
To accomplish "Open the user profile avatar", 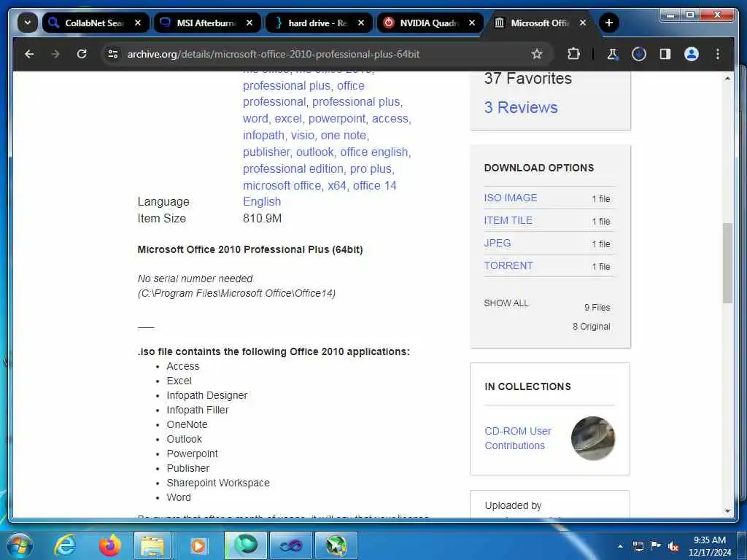I will pyautogui.click(x=692, y=54).
